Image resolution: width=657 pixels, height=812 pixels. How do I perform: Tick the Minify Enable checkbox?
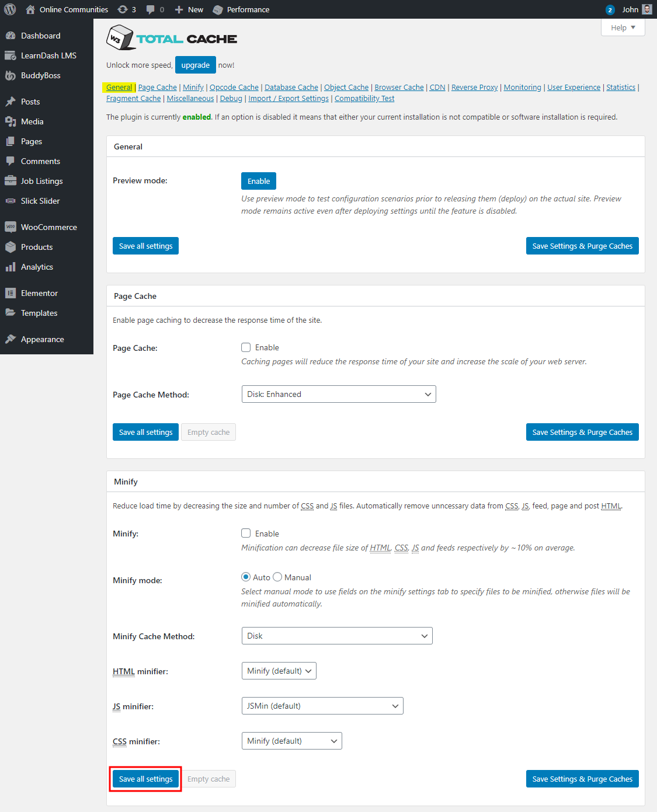pyautogui.click(x=246, y=534)
